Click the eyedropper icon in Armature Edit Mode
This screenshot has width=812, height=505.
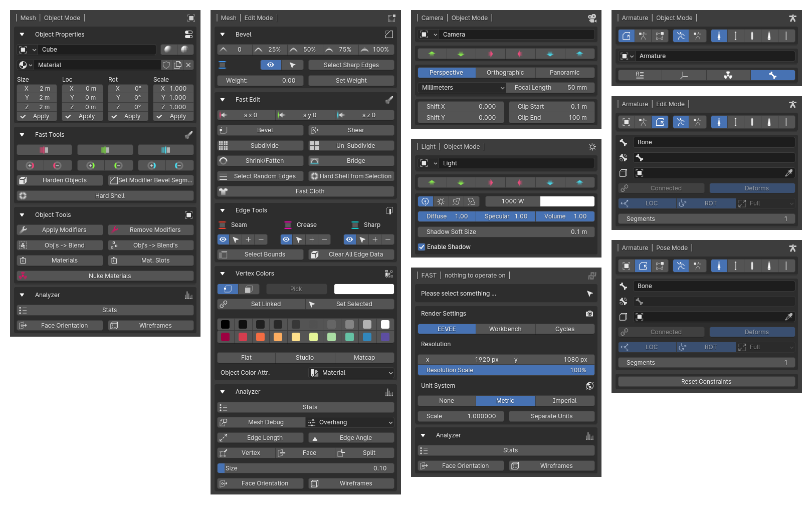[788, 173]
